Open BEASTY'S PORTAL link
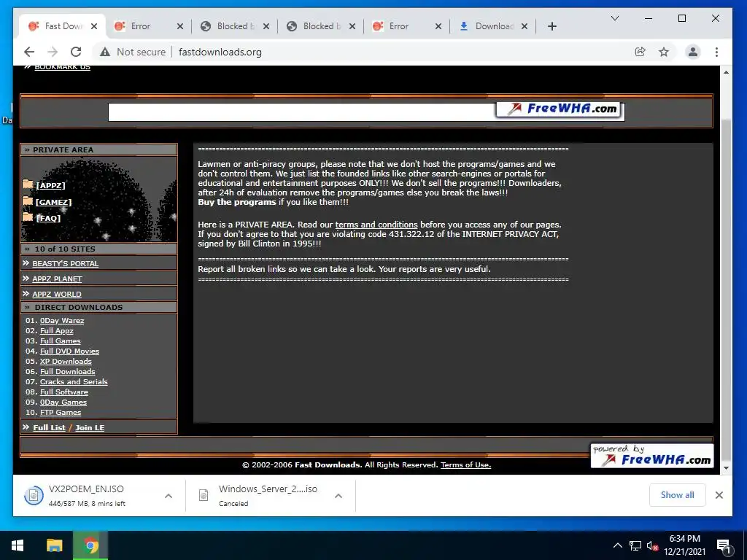The width and height of the screenshot is (747, 560). tap(65, 263)
